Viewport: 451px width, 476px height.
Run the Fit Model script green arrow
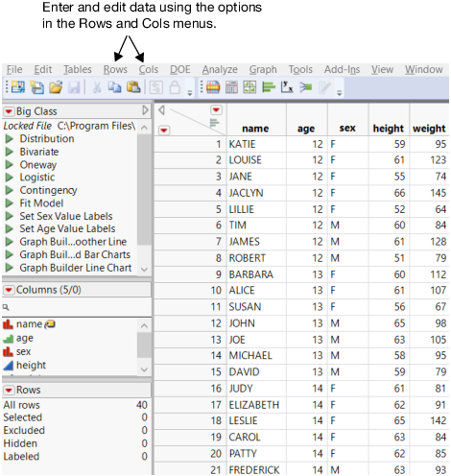click(x=10, y=202)
